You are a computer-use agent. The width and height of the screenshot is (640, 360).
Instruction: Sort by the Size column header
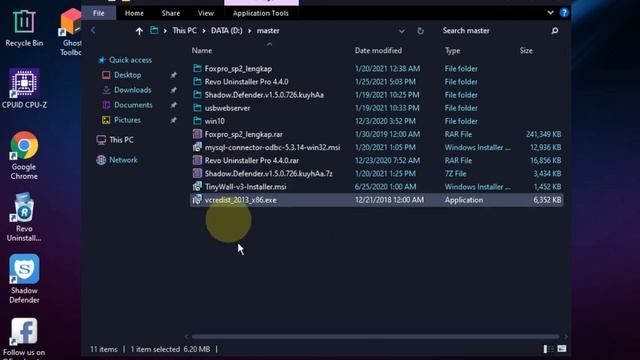526,51
